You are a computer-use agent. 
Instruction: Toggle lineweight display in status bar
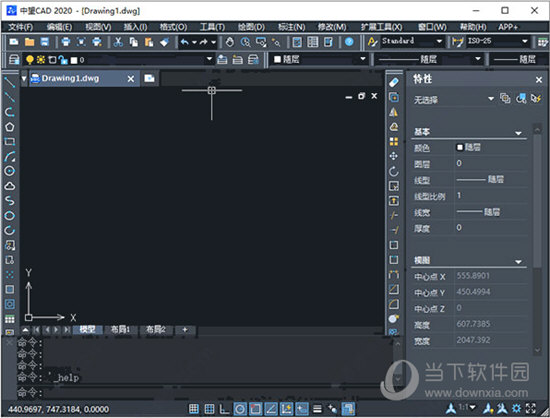(x=317, y=409)
